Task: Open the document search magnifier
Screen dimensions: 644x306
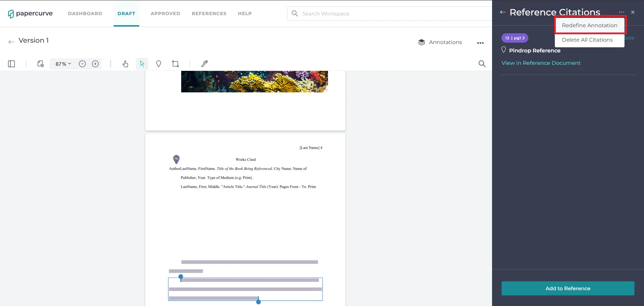Action: [482, 64]
